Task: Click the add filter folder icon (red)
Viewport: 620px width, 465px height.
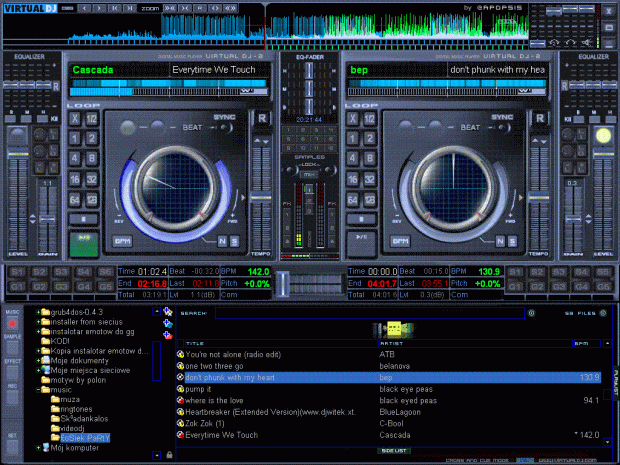Action: click(x=168, y=335)
